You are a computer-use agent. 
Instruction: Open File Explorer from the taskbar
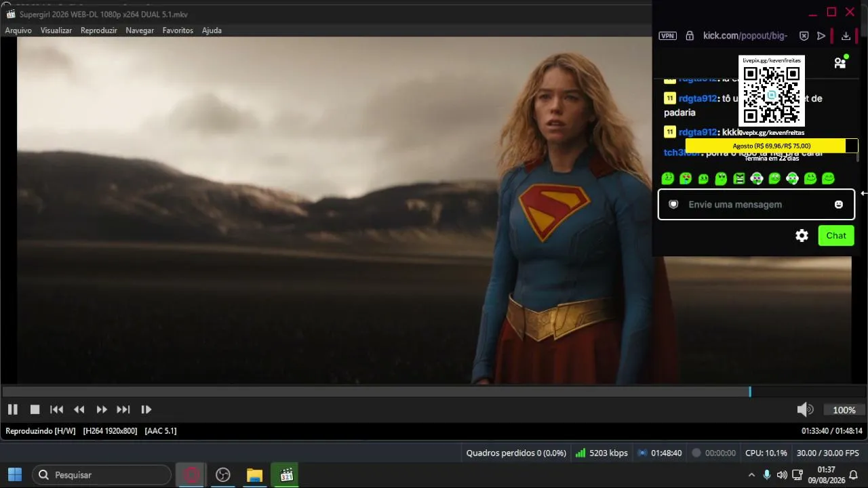(254, 475)
